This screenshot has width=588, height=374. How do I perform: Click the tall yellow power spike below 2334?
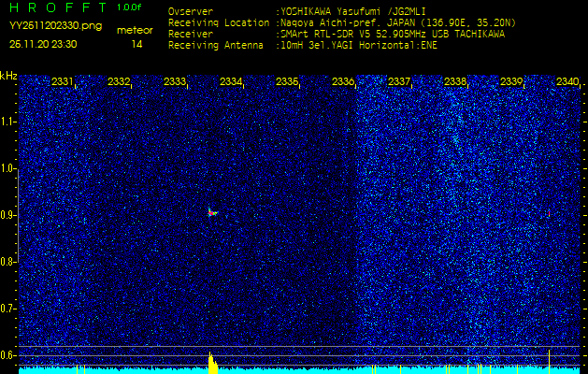click(x=212, y=363)
